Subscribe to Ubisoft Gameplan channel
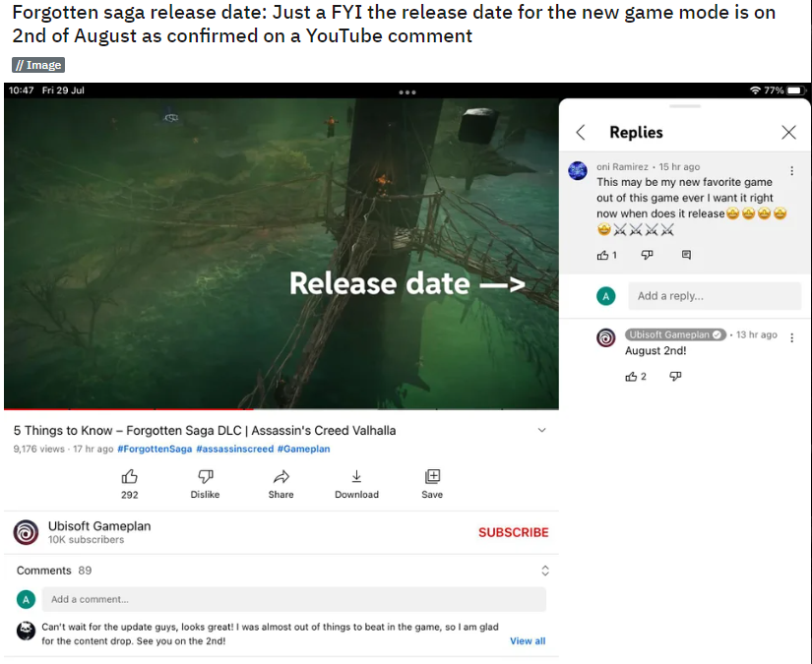 click(x=513, y=532)
